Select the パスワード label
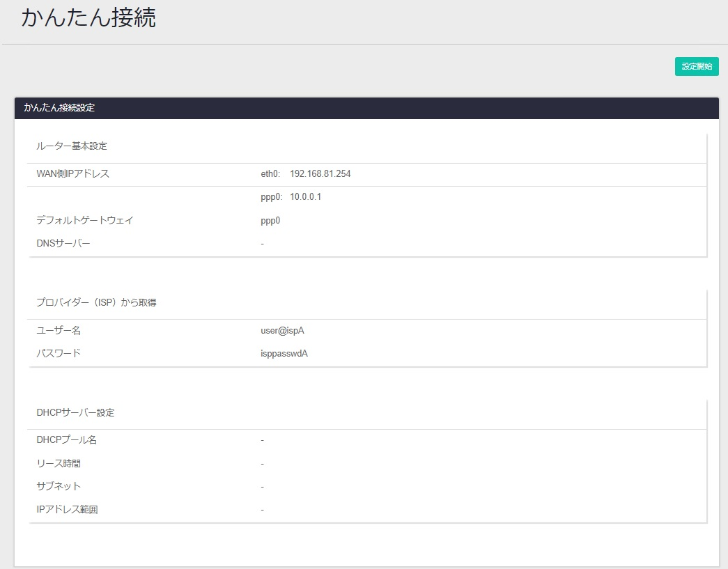This screenshot has height=569, width=728. pyautogui.click(x=59, y=353)
